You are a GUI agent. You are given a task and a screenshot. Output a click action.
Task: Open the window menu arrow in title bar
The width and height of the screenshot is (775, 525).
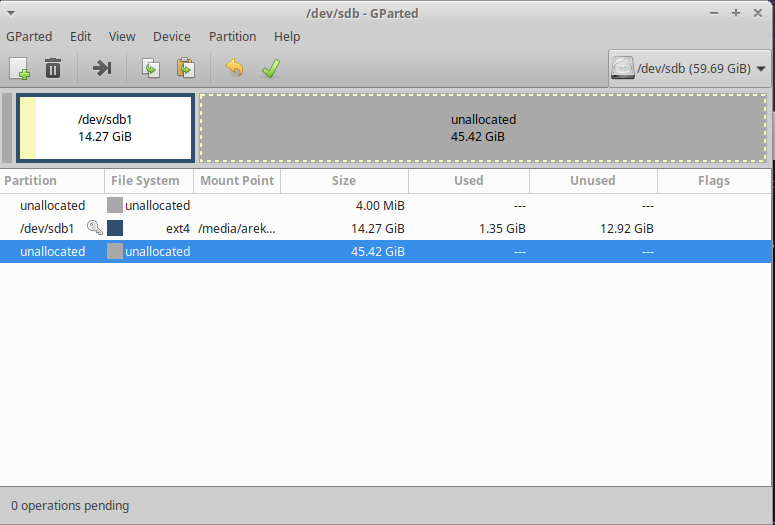click(x=11, y=13)
